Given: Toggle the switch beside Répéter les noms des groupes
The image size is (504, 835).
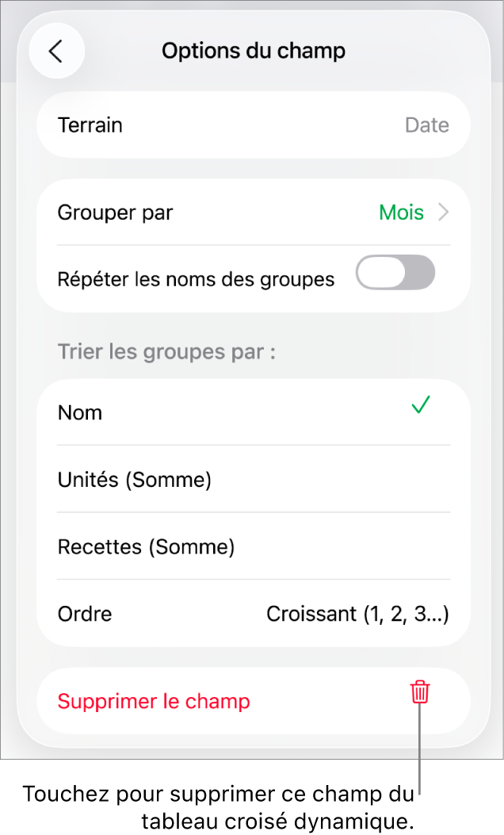Looking at the screenshot, I should pyautogui.click(x=395, y=272).
